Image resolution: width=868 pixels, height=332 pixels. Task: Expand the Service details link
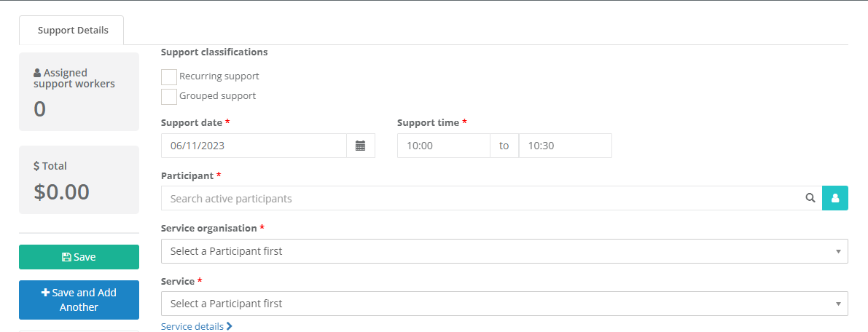pos(197,326)
